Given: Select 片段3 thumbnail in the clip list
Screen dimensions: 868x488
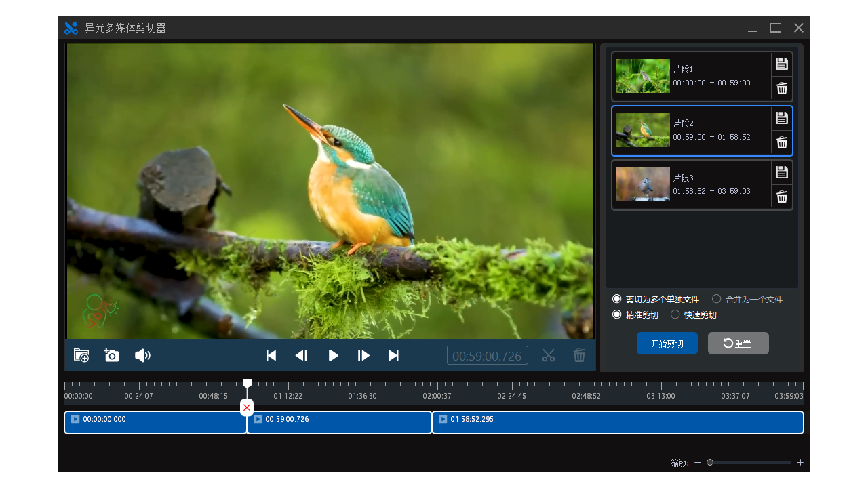Looking at the screenshot, I should (x=642, y=184).
